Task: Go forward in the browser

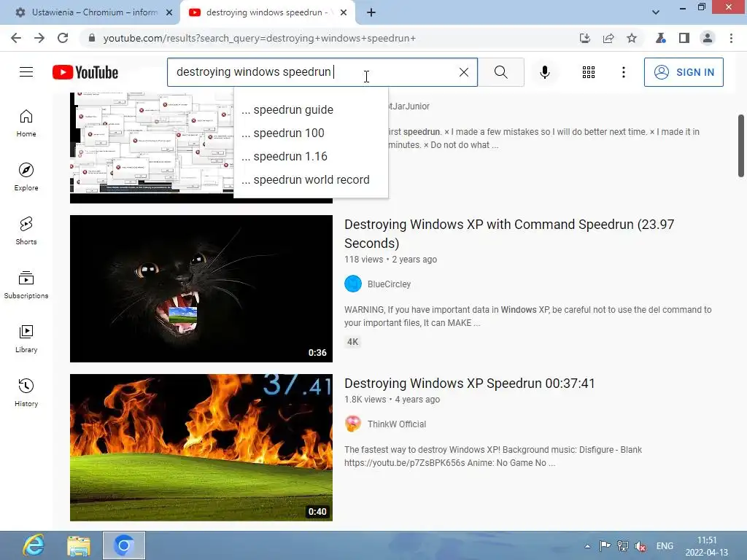Action: (39, 38)
